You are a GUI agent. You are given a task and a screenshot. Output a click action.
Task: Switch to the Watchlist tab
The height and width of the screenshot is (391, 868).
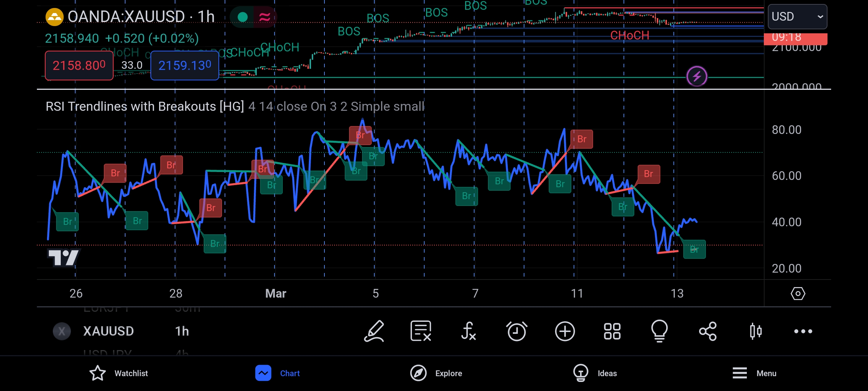(119, 373)
